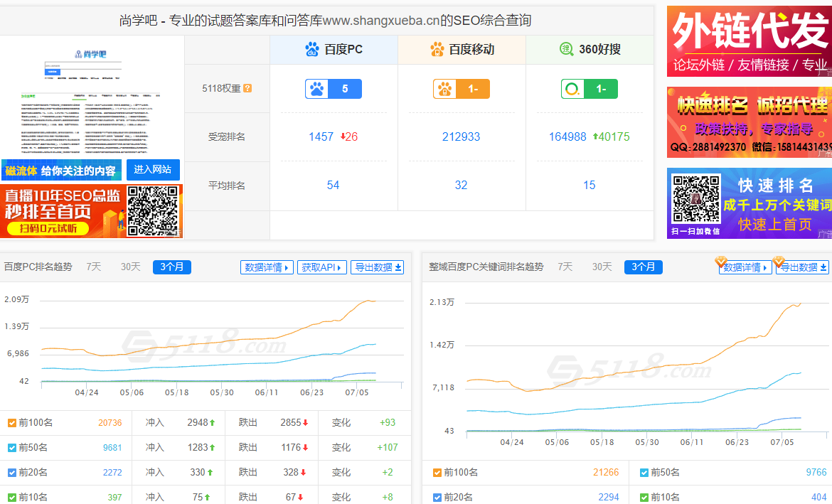Toggle the 前20名 checkbox in right panel

pyautogui.click(x=437, y=498)
